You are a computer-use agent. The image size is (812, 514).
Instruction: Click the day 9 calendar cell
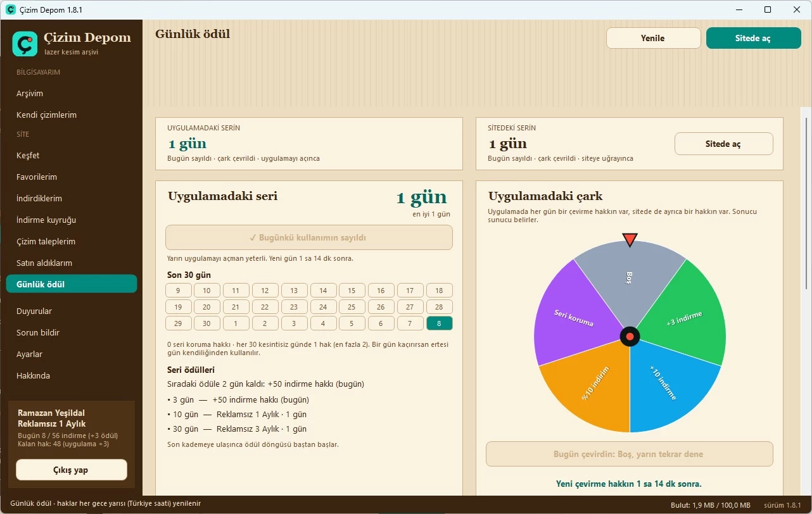[x=179, y=291]
